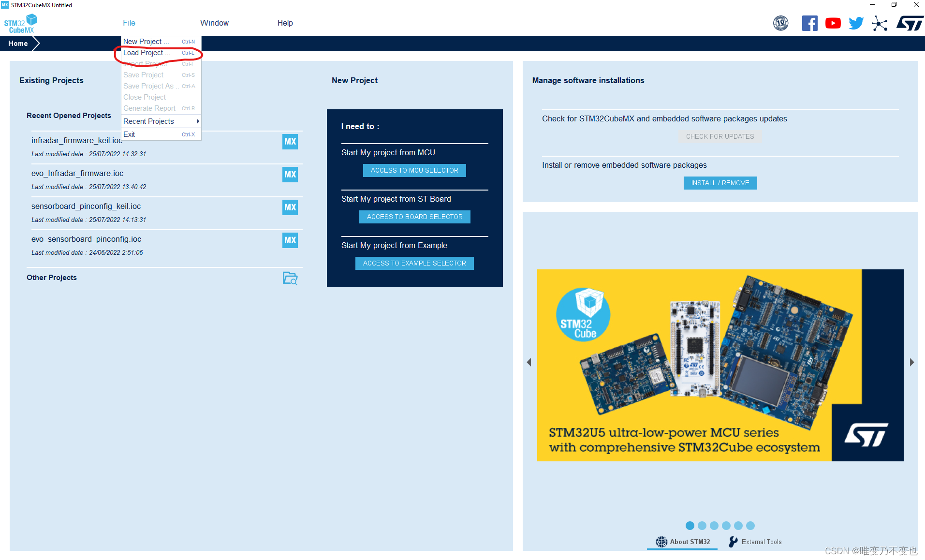Select the second carousel navigation dot
This screenshot has width=925, height=560.
coord(702,526)
